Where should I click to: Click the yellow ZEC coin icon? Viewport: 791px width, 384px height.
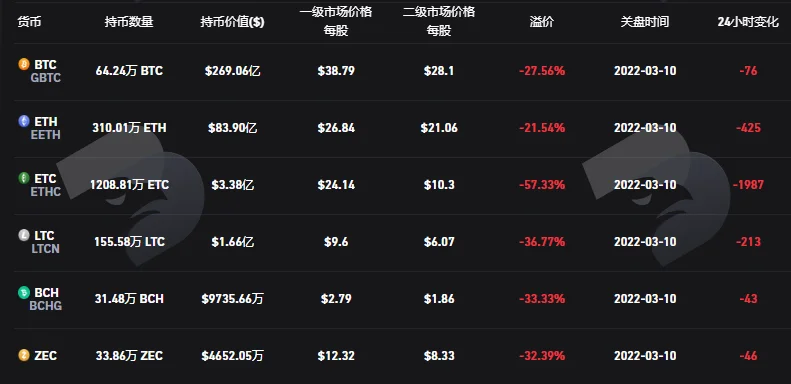pos(24,356)
